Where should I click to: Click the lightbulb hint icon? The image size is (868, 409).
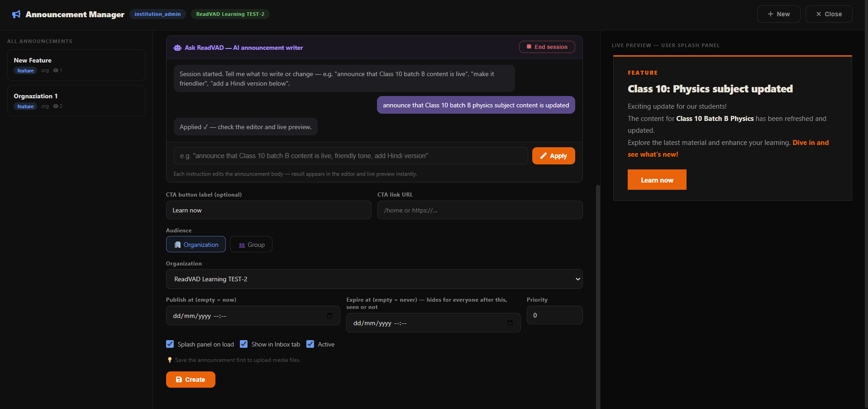(170, 360)
